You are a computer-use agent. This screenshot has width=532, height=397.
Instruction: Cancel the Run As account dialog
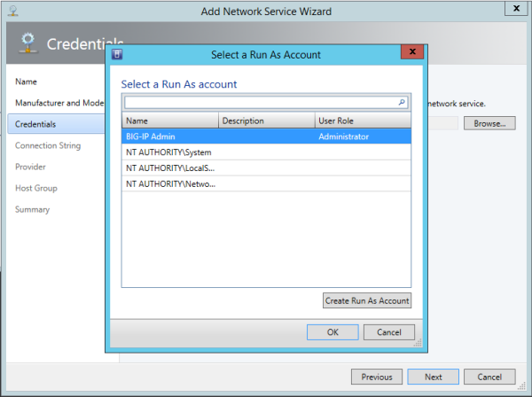point(388,332)
